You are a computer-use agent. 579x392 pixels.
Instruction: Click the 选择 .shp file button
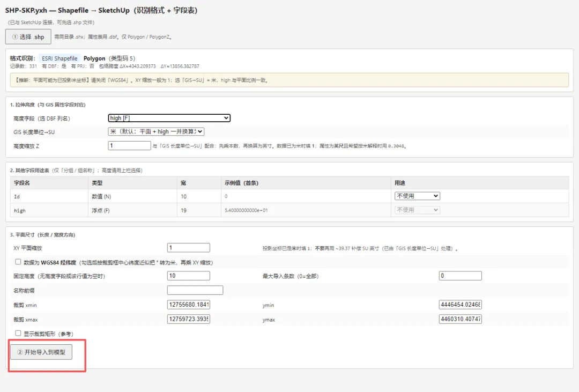point(28,36)
